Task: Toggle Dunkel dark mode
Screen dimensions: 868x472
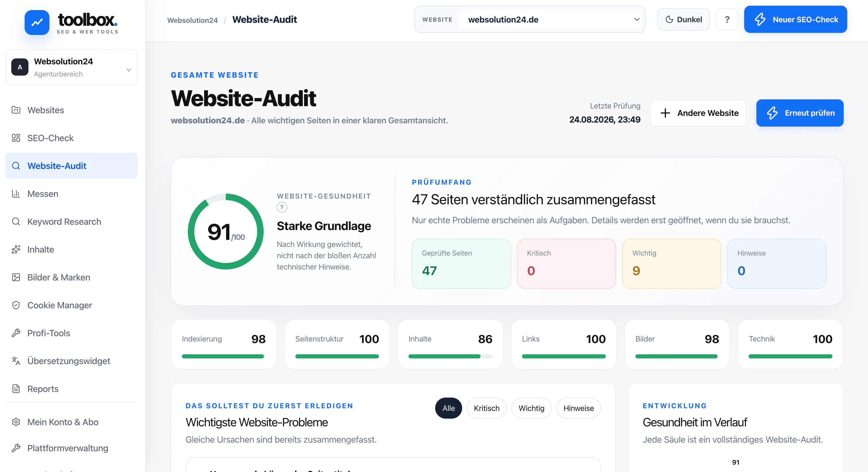Action: 683,20
